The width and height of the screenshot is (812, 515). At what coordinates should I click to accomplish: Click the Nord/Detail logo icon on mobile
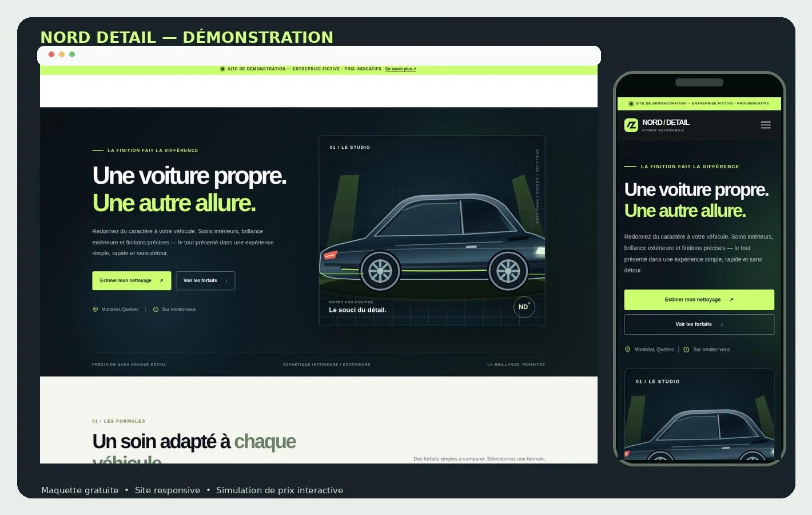click(x=631, y=125)
